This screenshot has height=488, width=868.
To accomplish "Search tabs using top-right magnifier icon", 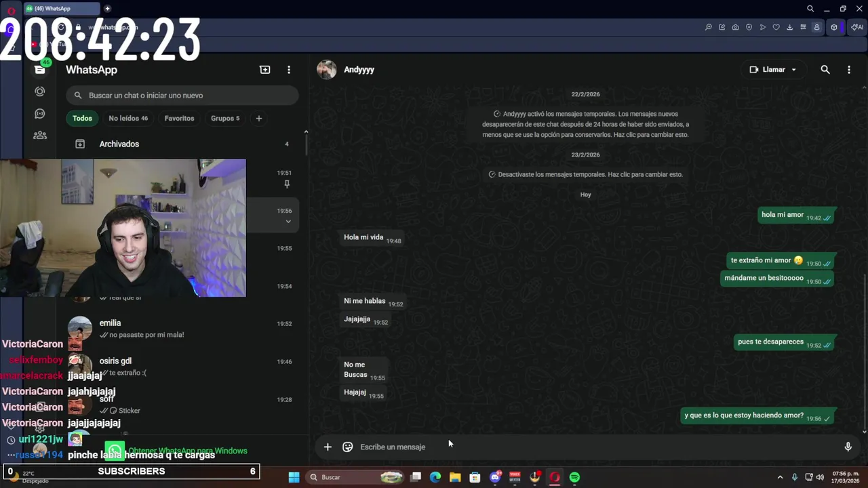I will [810, 9].
